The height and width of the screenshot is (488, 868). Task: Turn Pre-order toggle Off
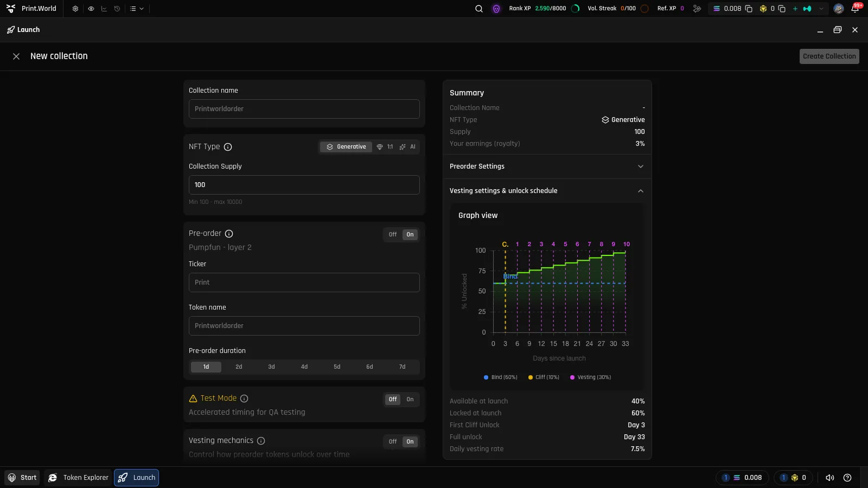point(393,235)
